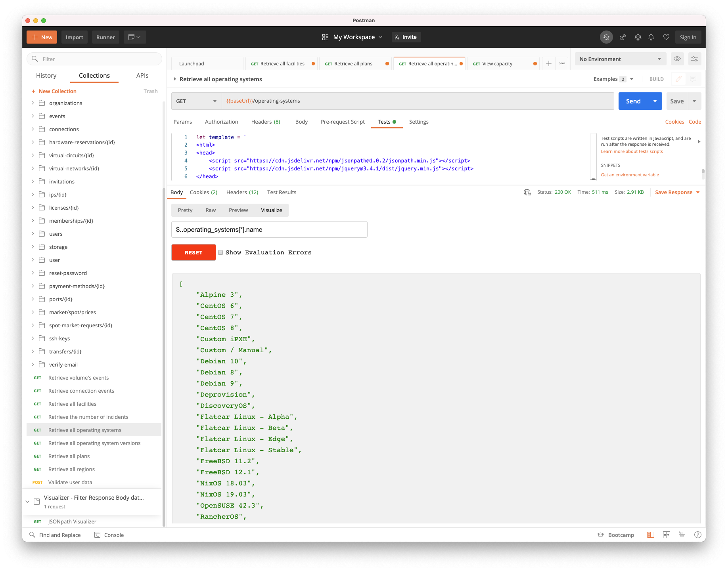Viewport: 728px width, 571px height.
Task: Click the edit pencil icon near BUILD
Action: (678, 79)
